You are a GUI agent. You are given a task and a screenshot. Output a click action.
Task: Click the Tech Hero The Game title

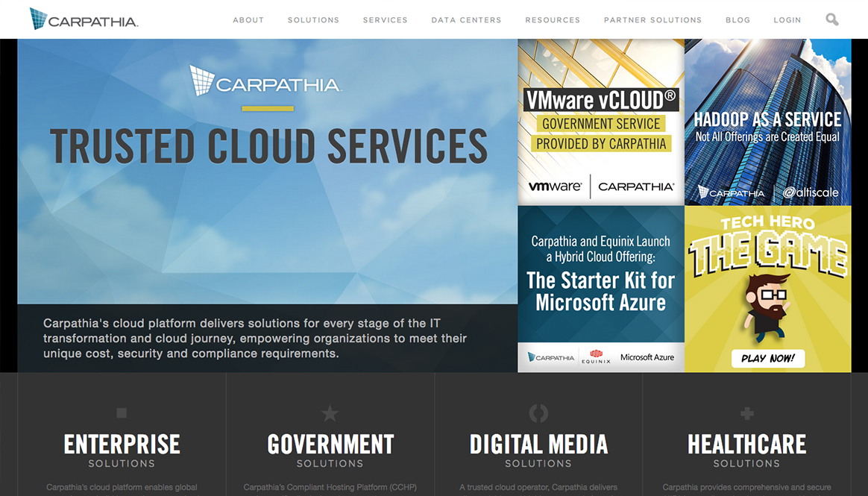click(x=768, y=246)
